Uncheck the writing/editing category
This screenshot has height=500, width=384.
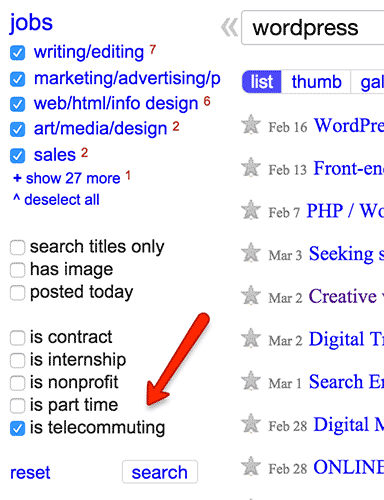coord(17,53)
